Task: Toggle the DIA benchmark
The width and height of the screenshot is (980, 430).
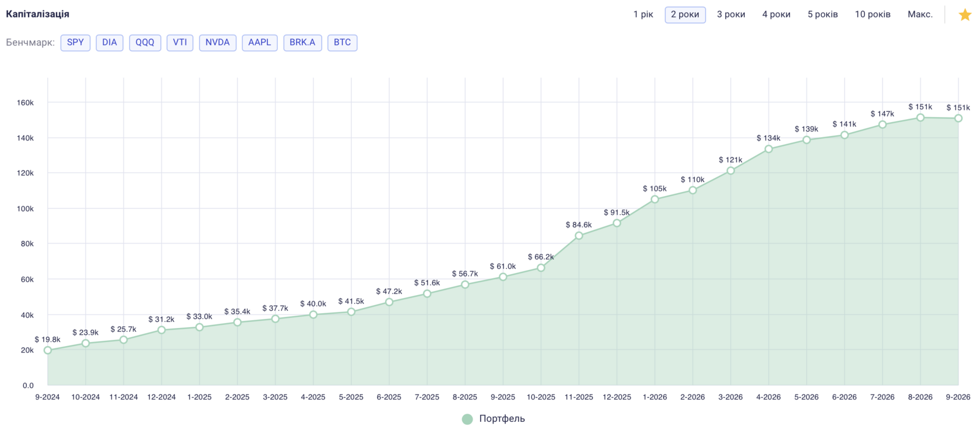Action: (x=110, y=43)
